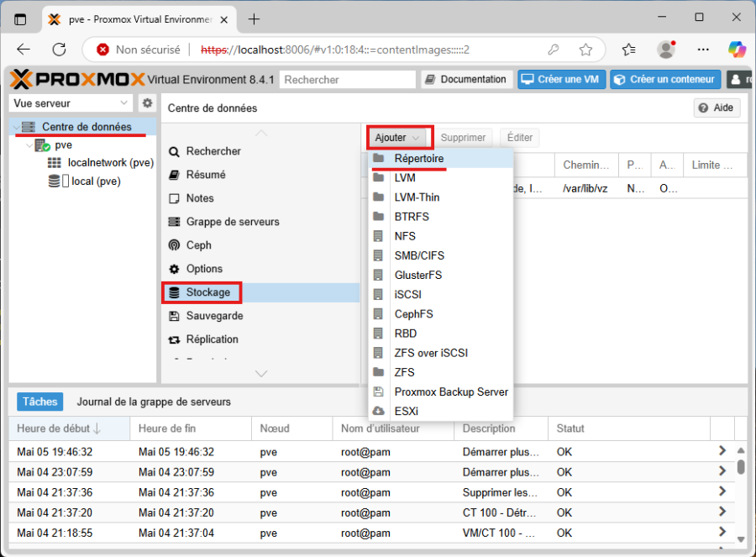Image resolution: width=756 pixels, height=557 pixels.
Task: Click Créer un conteneur button
Action: 666,79
